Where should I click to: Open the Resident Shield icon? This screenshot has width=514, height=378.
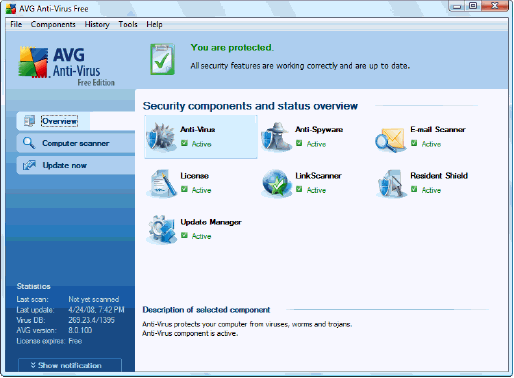click(391, 184)
